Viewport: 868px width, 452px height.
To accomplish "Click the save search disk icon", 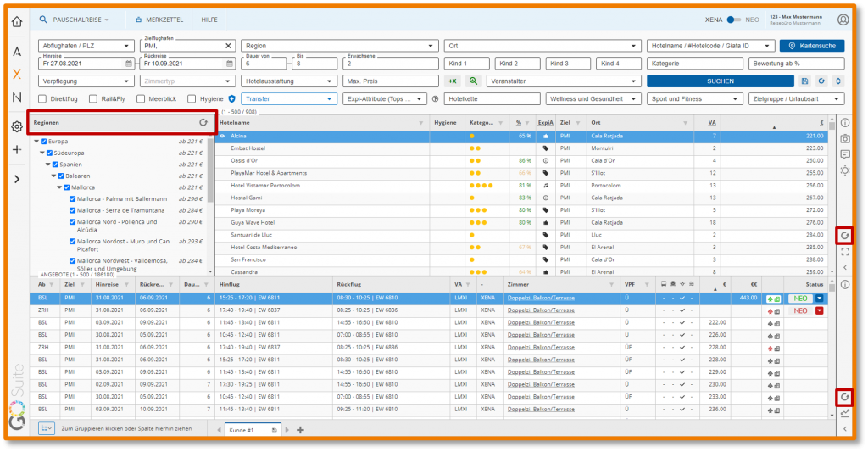I will [x=804, y=81].
